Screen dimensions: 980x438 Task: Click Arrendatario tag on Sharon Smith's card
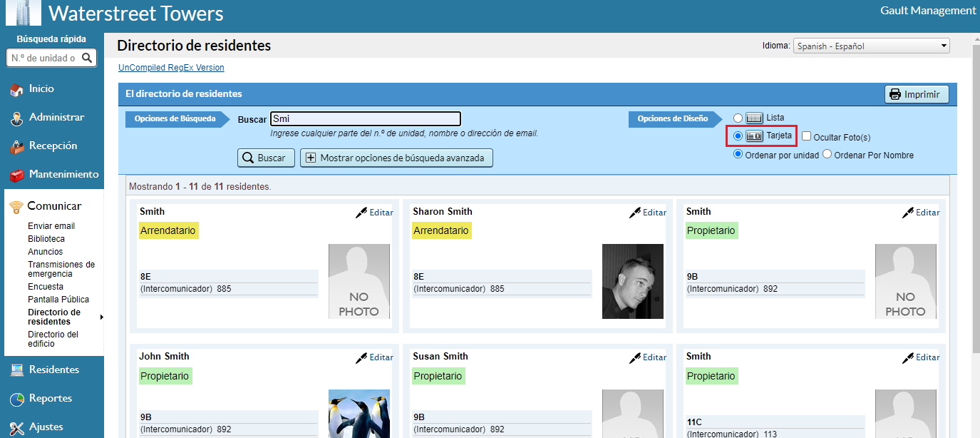pyautogui.click(x=442, y=230)
